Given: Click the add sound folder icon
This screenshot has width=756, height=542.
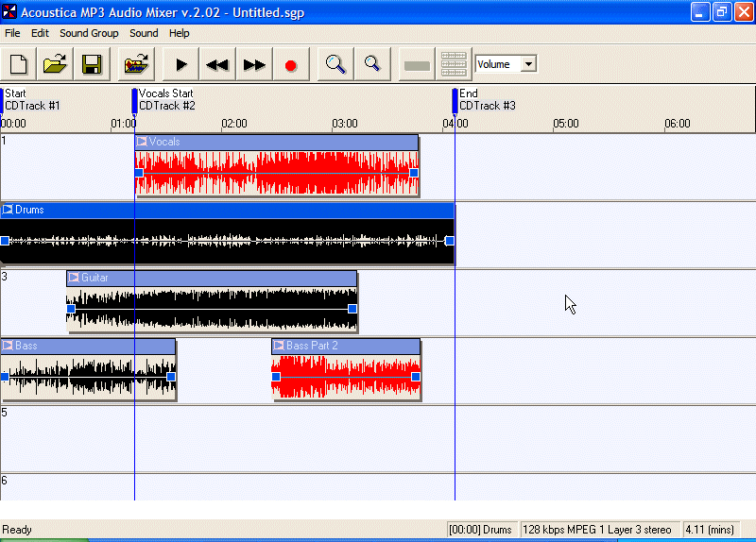Looking at the screenshot, I should click(x=137, y=64).
